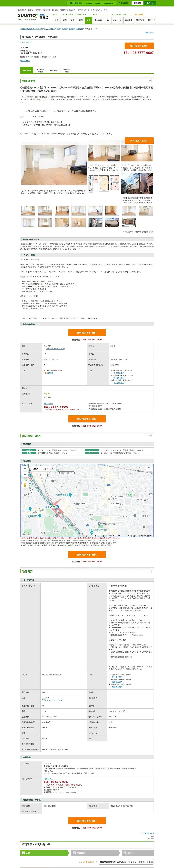The width and height of the screenshot is (174, 868).
Task: Switch to 周辺環境・地図 tab
Action: pyautogui.click(x=40, y=70)
